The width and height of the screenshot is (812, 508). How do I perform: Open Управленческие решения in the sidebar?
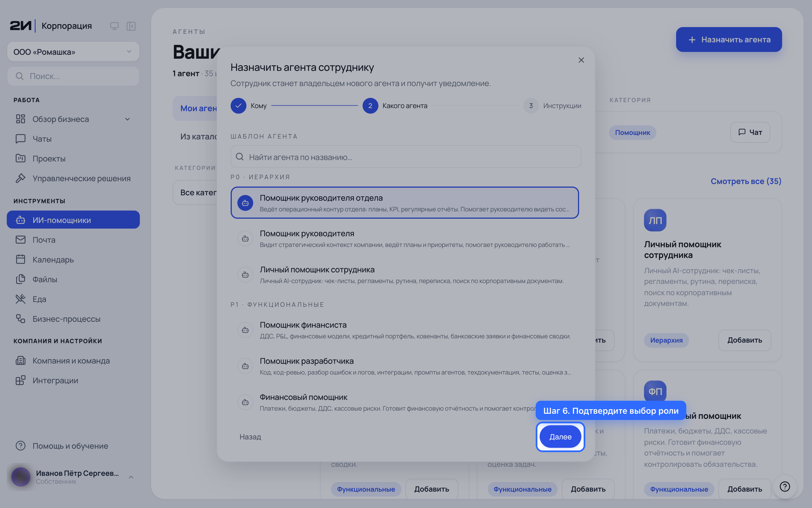(x=73, y=178)
